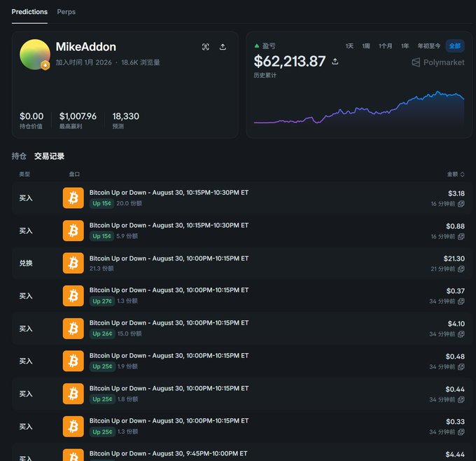Click the Bitcoin icon on $0.48 row
Image resolution: width=476 pixels, height=461 pixels.
point(73,361)
